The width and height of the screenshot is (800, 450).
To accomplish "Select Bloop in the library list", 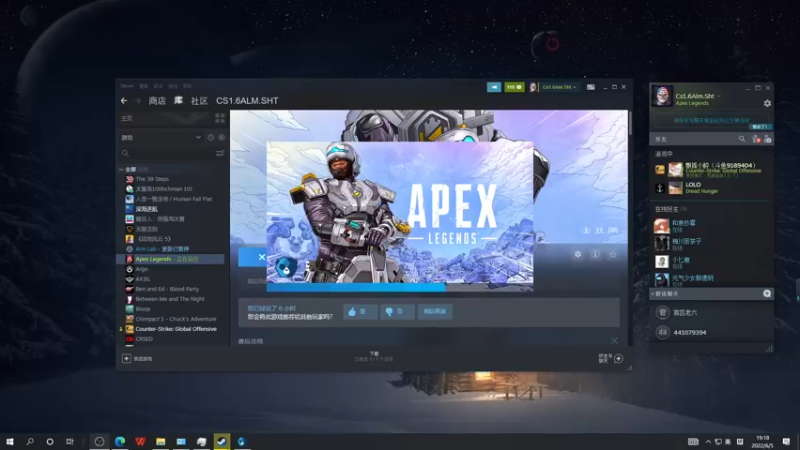I will pyautogui.click(x=138, y=309).
